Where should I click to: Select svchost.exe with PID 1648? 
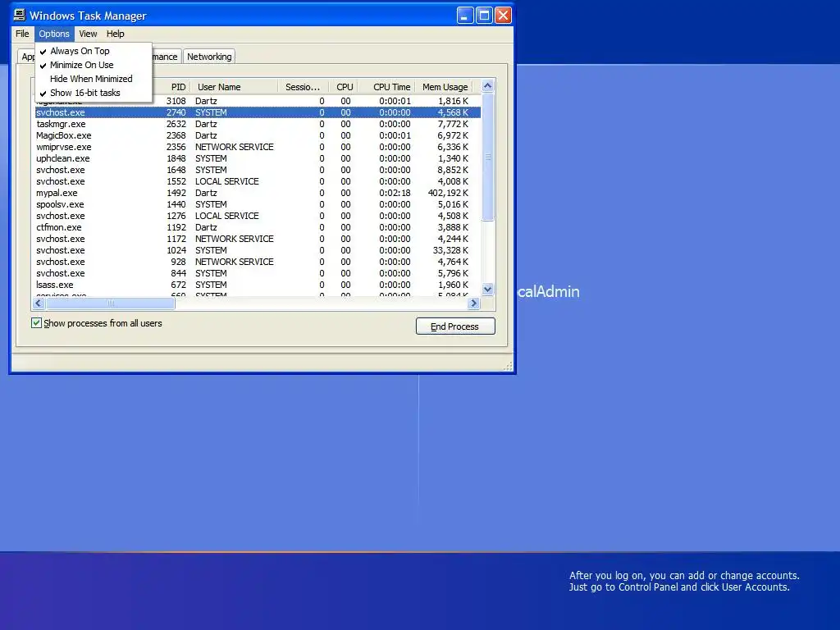pyautogui.click(x=257, y=170)
